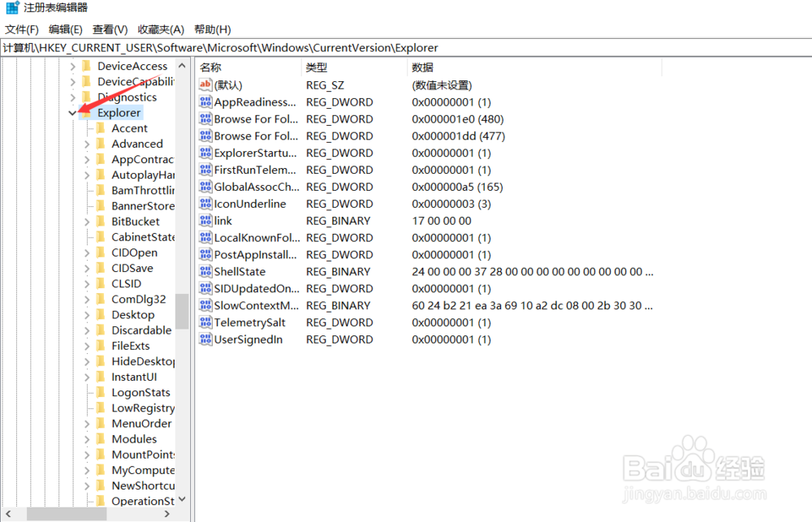Expand the ComDlg32 key chevron
Screen dimensions: 812x522
87,300
